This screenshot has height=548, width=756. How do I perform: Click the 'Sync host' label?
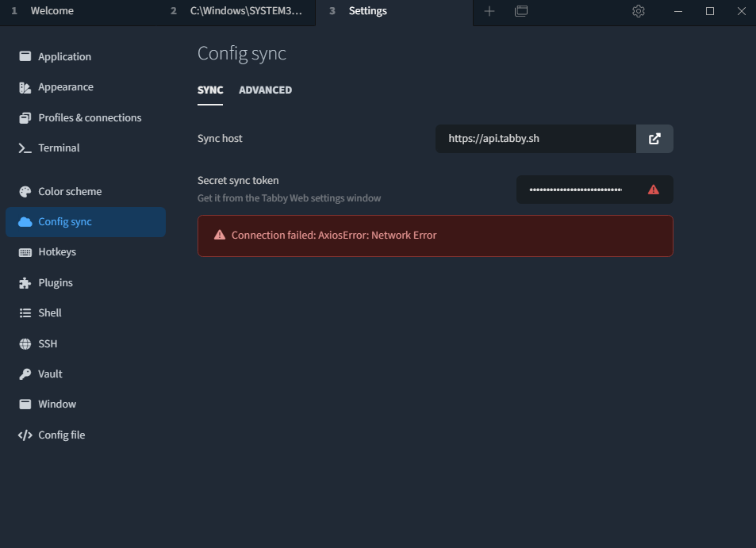[220, 139]
